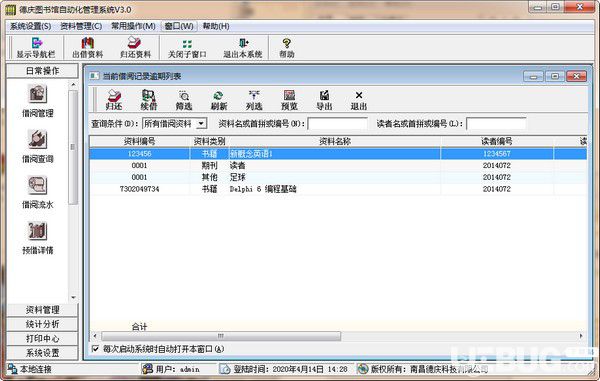Switch to 资料管理 sidebar group
Image resolution: width=600 pixels, height=381 pixels.
tap(42, 310)
